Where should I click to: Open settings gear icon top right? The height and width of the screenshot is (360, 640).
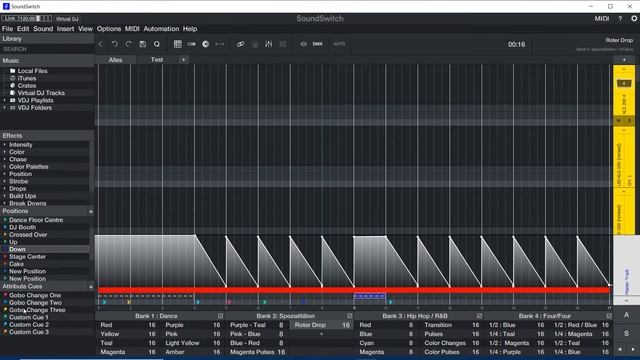pyautogui.click(x=634, y=18)
